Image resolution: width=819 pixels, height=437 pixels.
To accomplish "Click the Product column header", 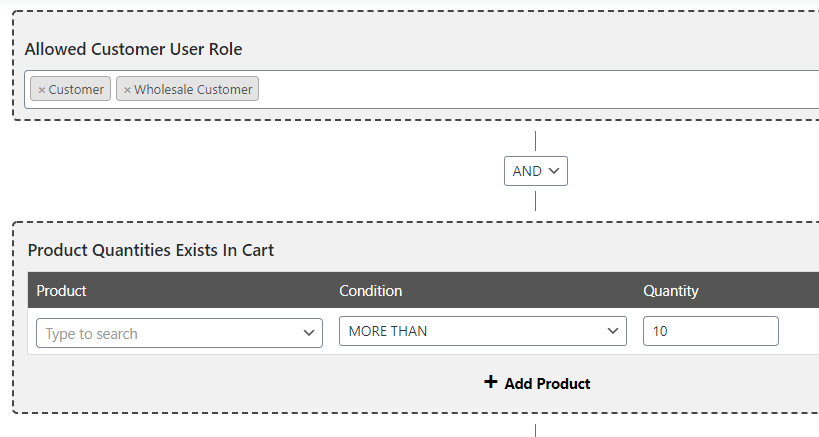I will [x=62, y=291].
